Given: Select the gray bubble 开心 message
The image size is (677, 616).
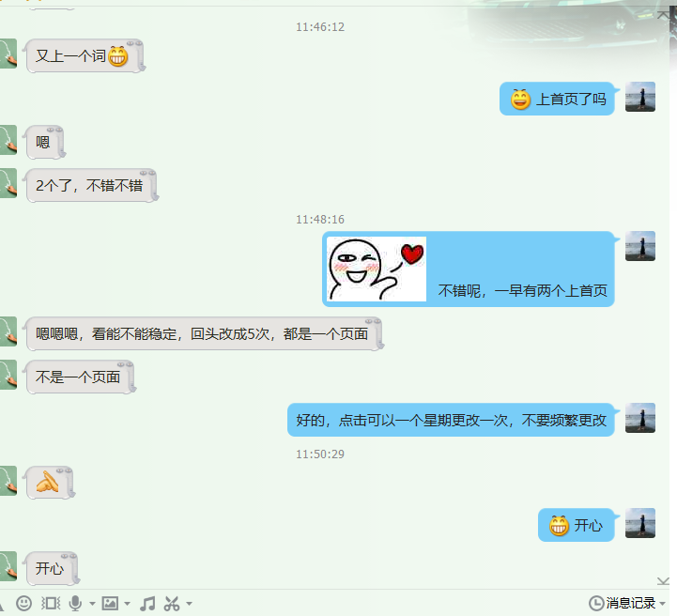Looking at the screenshot, I should (x=52, y=568).
